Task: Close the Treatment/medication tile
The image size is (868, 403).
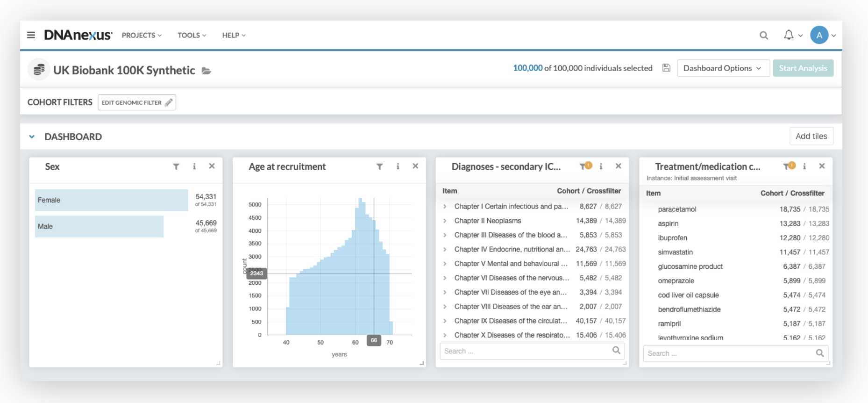Action: coord(822,166)
